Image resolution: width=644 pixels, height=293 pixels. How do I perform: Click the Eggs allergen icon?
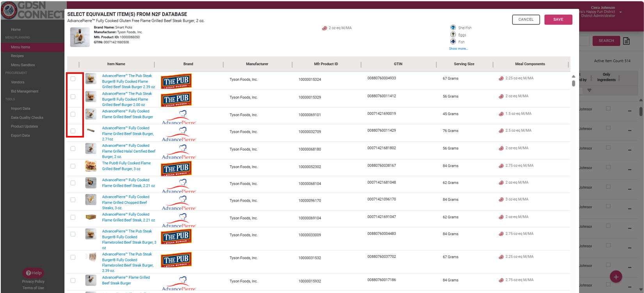coord(453,35)
